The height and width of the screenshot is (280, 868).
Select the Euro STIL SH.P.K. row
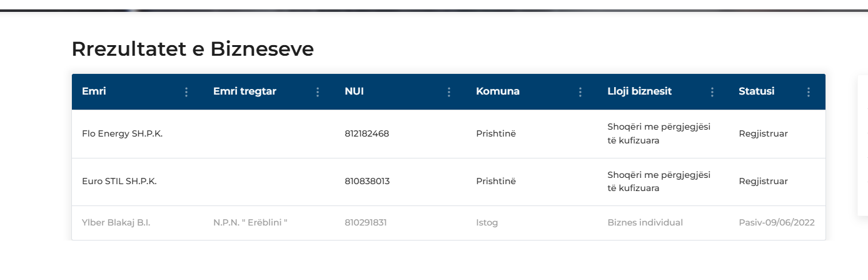coord(448,182)
